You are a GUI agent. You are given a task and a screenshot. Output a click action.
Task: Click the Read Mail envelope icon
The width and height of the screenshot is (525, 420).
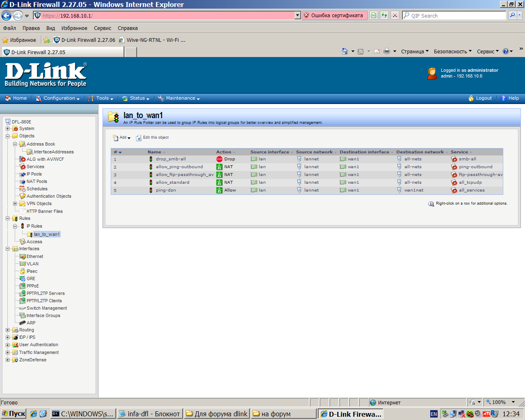click(x=377, y=52)
